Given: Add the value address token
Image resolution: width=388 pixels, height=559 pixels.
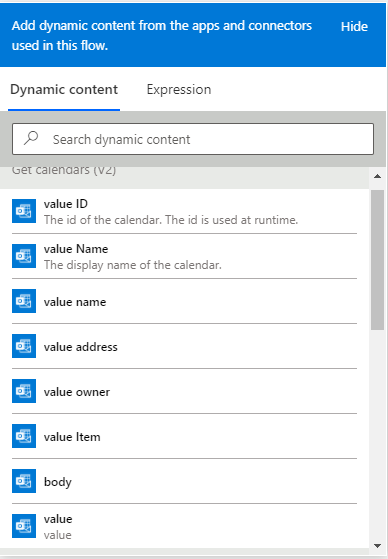Looking at the screenshot, I should click(184, 346).
